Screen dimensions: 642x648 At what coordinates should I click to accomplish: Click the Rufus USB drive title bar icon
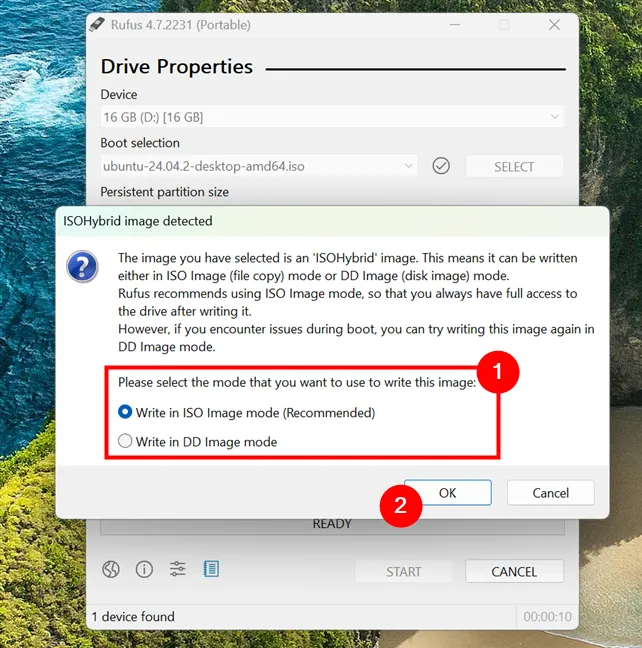click(97, 24)
